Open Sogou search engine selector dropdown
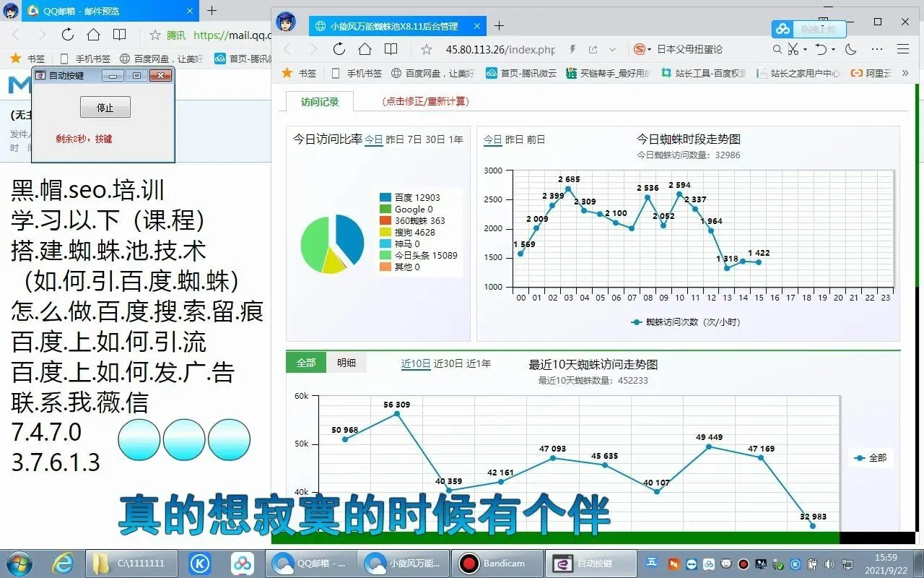Image resolution: width=924 pixels, height=578 pixels. coord(641,49)
